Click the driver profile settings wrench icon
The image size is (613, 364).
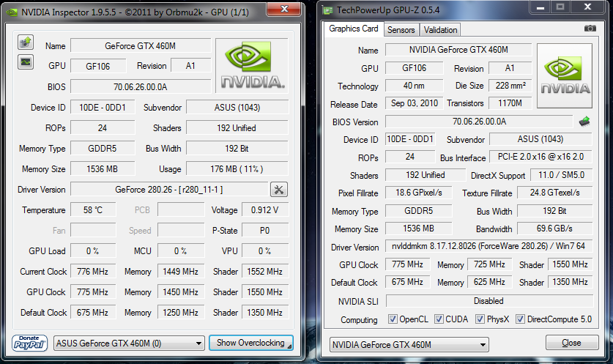(279, 190)
